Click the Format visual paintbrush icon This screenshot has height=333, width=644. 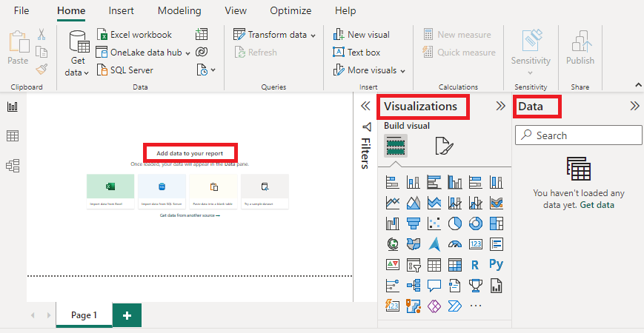point(445,147)
